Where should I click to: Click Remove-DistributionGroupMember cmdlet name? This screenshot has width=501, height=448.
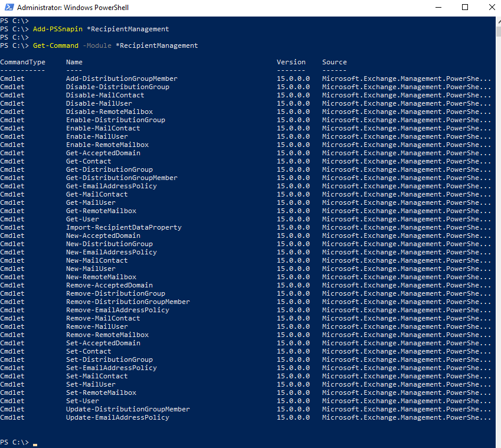[x=128, y=302]
